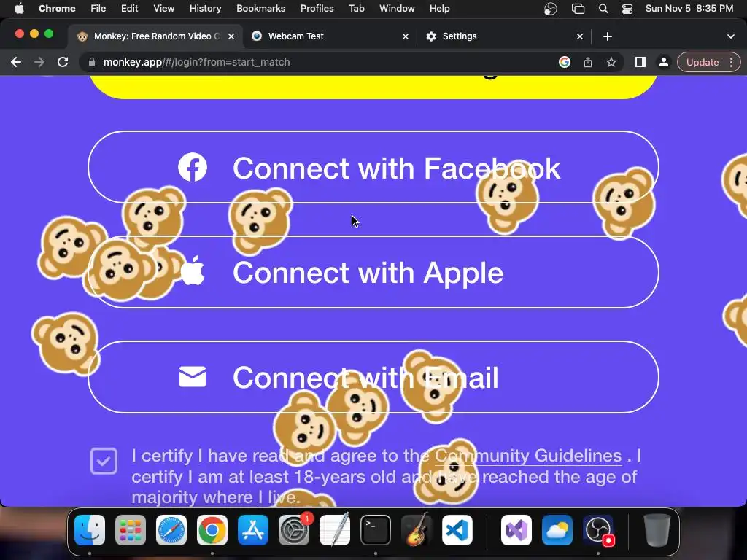Close the Webcam Test tab
Viewport: 747px width, 560px height.
click(406, 36)
